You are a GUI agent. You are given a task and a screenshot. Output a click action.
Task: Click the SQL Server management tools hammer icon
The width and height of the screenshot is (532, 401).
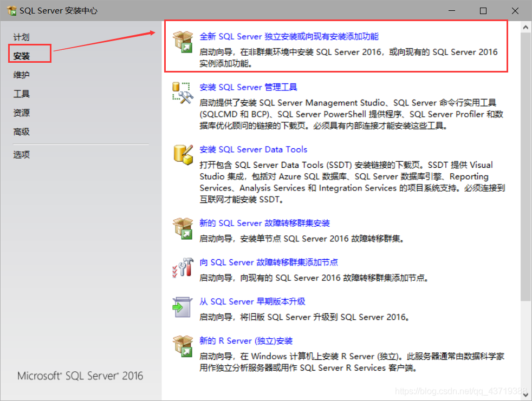(x=183, y=93)
